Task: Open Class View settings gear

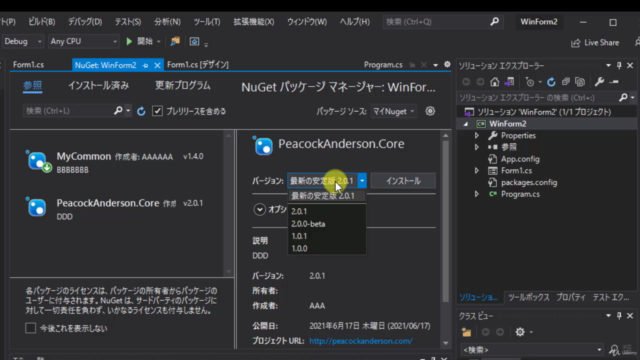Action: 520,332
